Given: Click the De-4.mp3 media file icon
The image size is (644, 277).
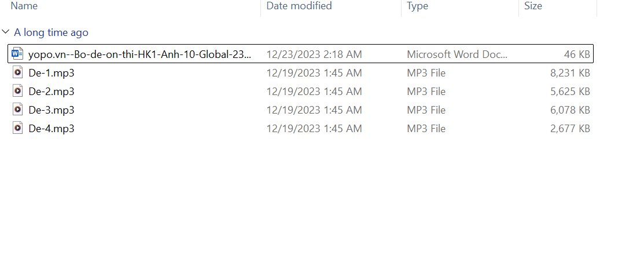Looking at the screenshot, I should [17, 129].
